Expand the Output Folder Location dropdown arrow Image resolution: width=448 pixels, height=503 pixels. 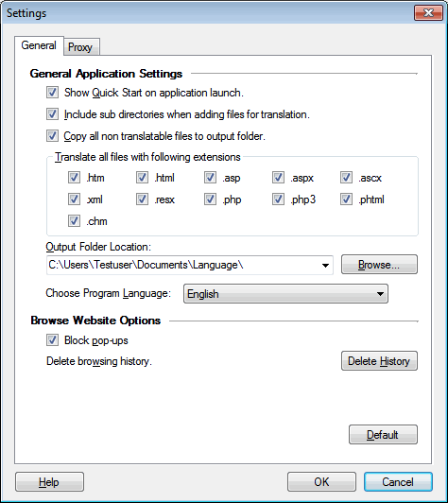click(x=325, y=266)
